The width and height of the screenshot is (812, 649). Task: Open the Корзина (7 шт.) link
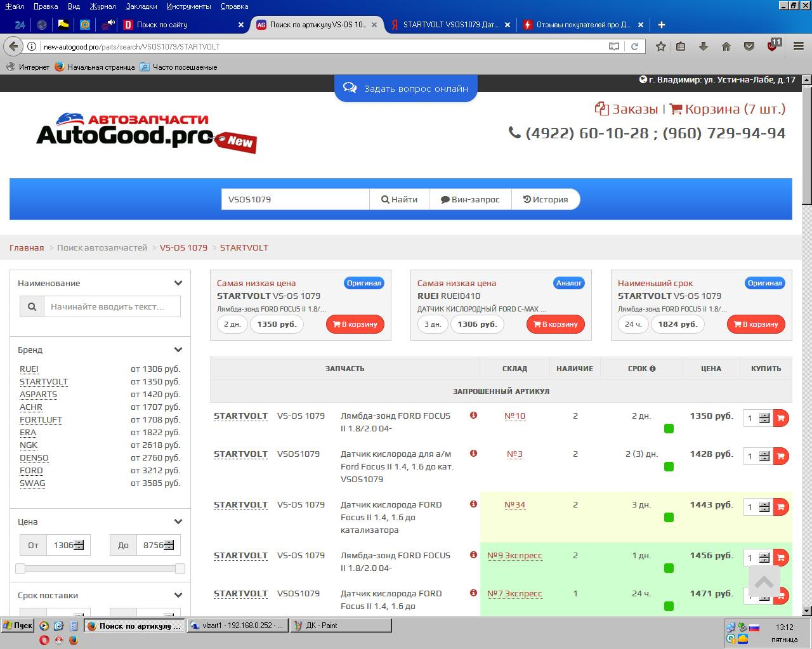click(728, 109)
